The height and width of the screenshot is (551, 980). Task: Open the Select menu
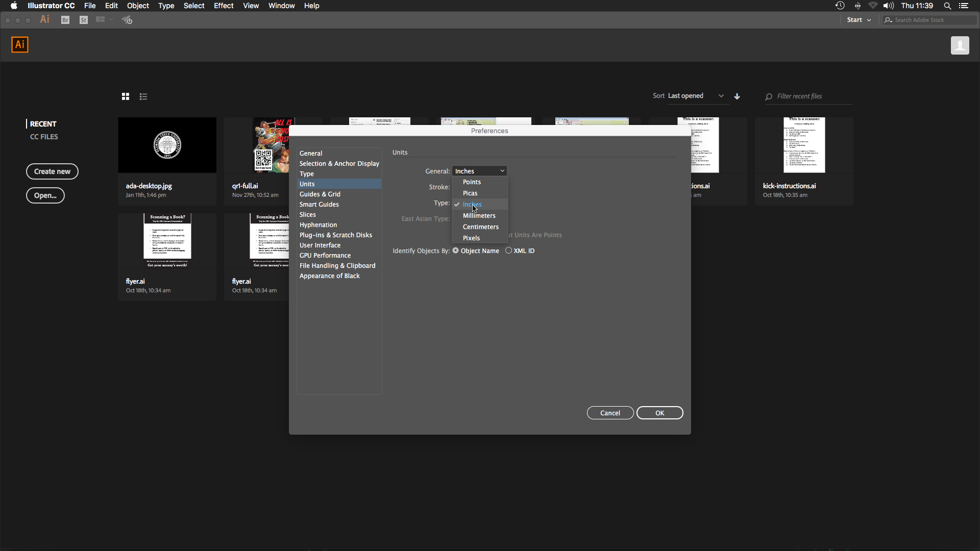(194, 6)
